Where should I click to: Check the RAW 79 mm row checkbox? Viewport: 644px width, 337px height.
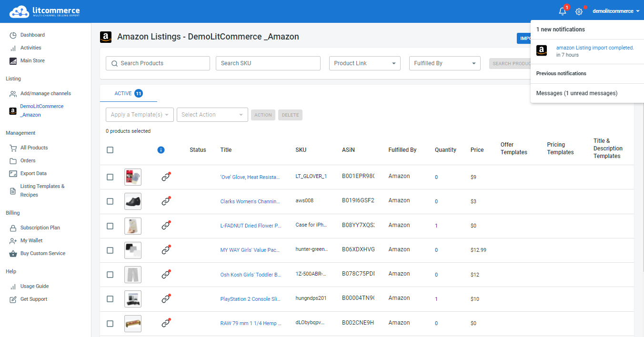click(110, 324)
